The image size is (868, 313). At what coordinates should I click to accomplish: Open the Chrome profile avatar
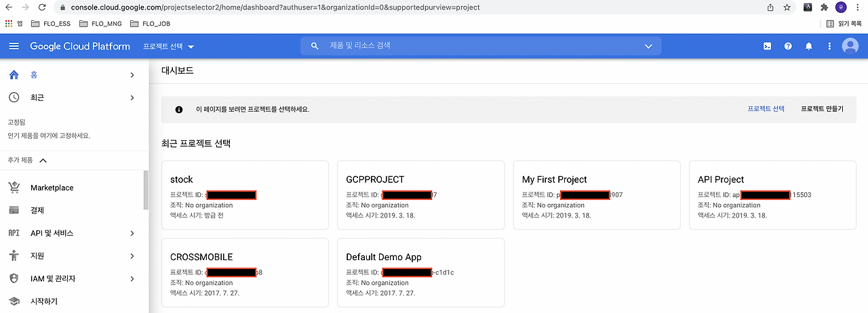coord(841,7)
